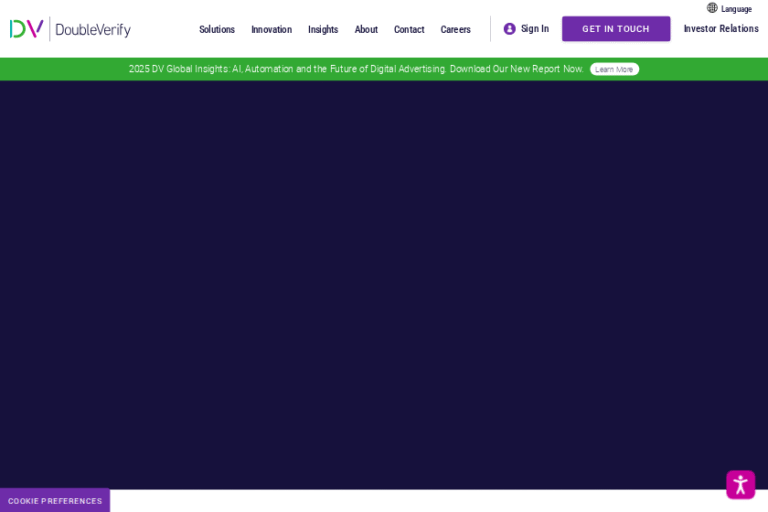
Task: Open the accessibility widget icon
Action: pyautogui.click(x=740, y=485)
